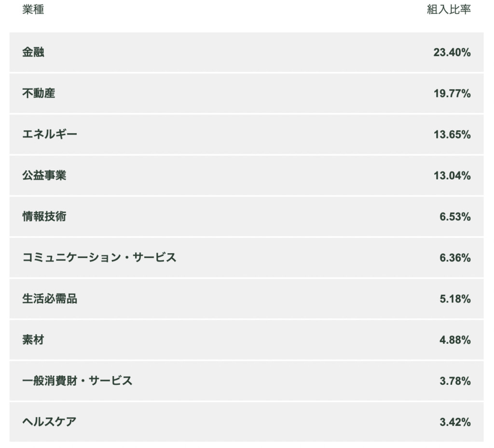This screenshot has width=494, height=448.
Task: Select the エネルギー sector label
Action: coord(50,134)
